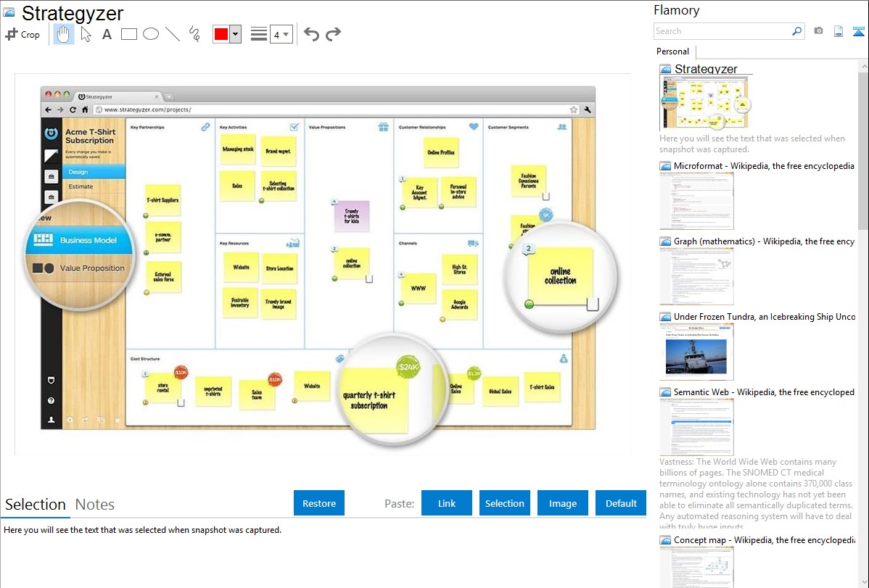Image resolution: width=869 pixels, height=588 pixels.
Task: Undo the last annotation
Action: (311, 34)
